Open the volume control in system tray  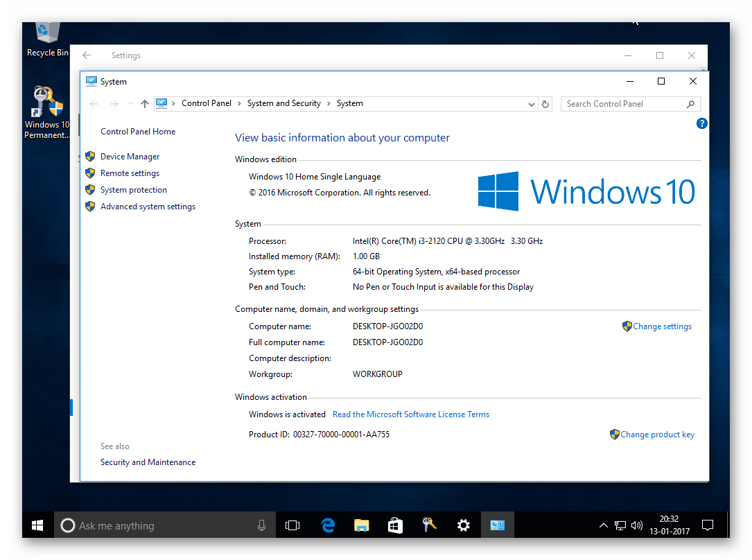(637, 525)
